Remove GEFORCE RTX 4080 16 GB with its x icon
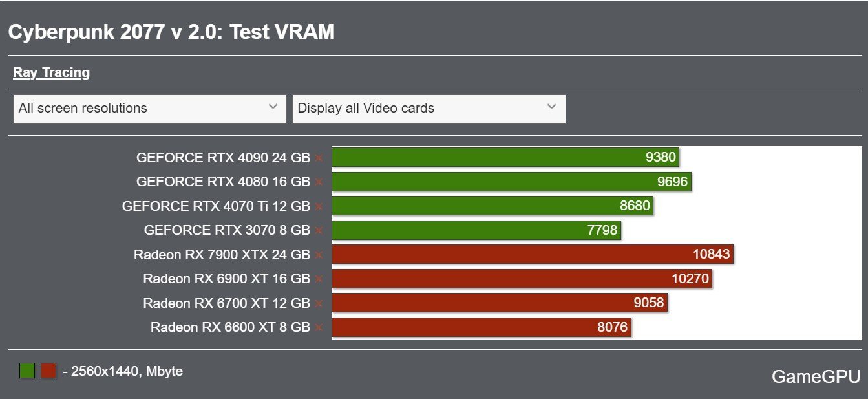Screen dimensions: 868x399 [319, 182]
